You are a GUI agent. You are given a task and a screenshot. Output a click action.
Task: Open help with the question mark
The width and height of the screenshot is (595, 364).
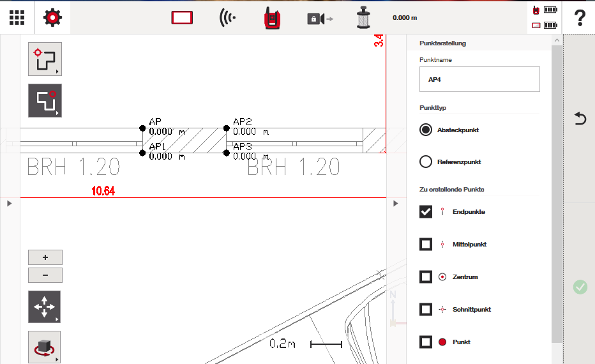579,17
